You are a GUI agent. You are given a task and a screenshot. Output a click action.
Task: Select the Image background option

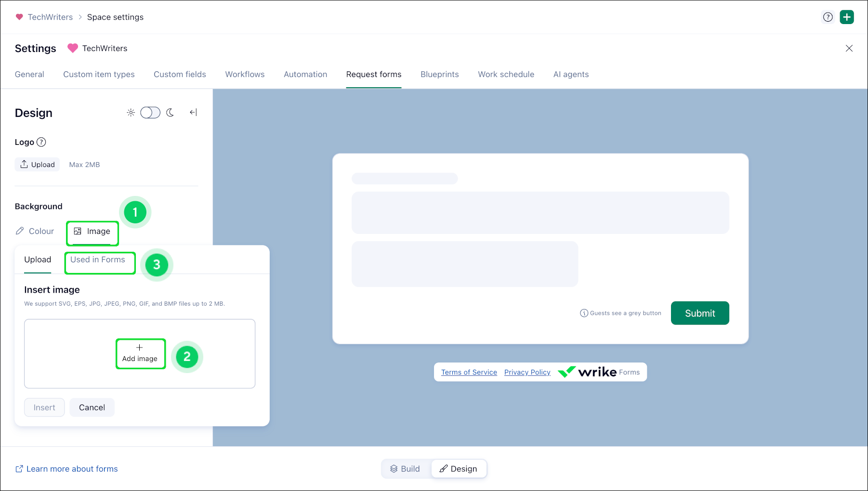click(92, 232)
